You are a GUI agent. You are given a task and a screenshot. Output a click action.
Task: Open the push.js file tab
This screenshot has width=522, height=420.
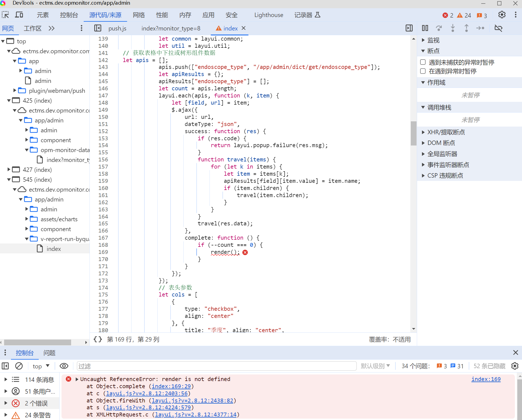[117, 28]
